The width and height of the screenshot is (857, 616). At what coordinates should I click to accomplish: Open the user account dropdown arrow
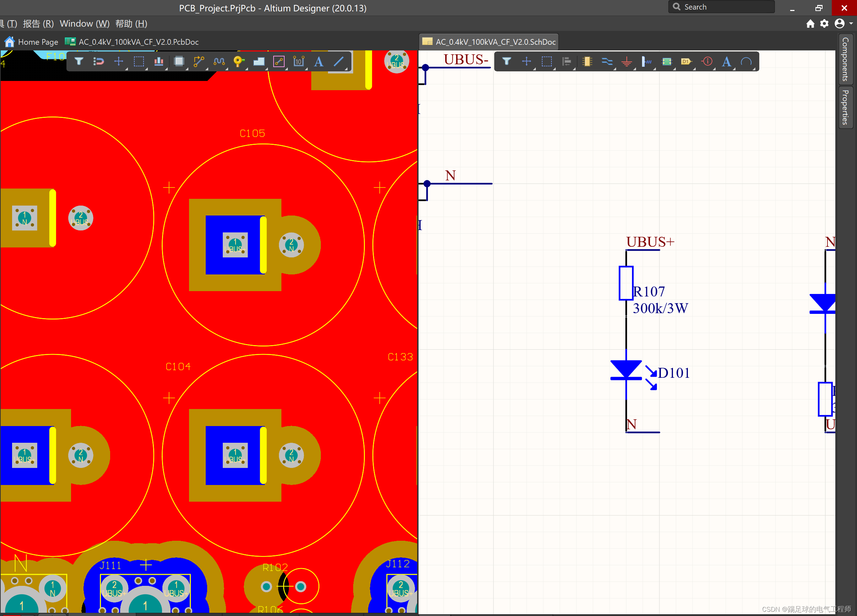851,23
